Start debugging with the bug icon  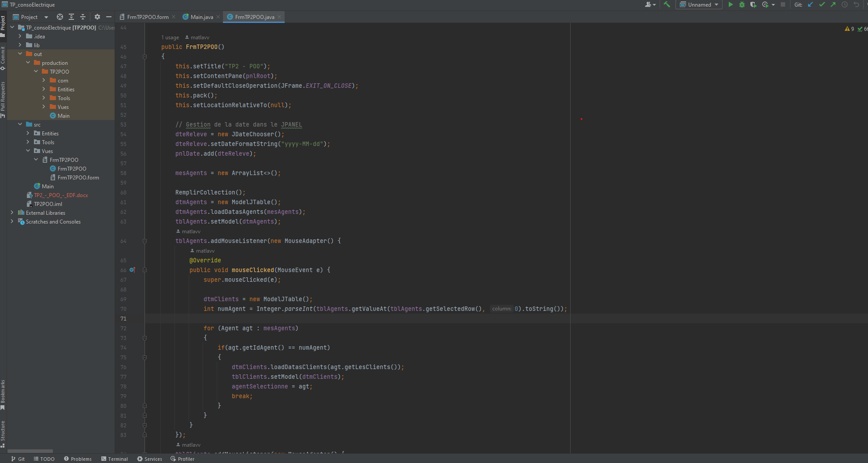pos(742,5)
